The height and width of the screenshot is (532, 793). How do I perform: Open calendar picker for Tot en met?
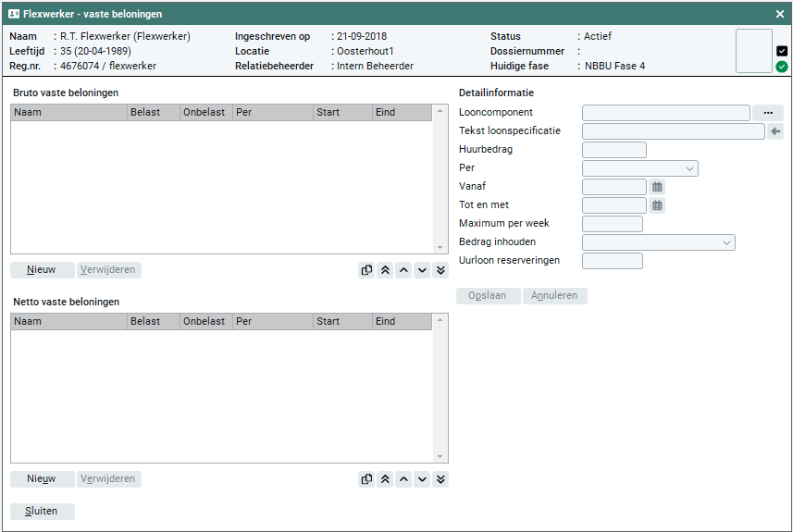pos(657,205)
